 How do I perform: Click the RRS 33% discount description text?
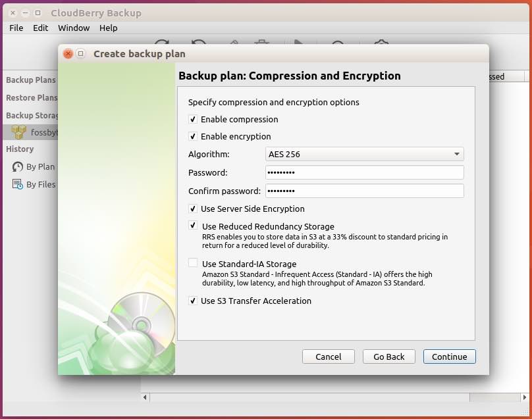(x=325, y=241)
